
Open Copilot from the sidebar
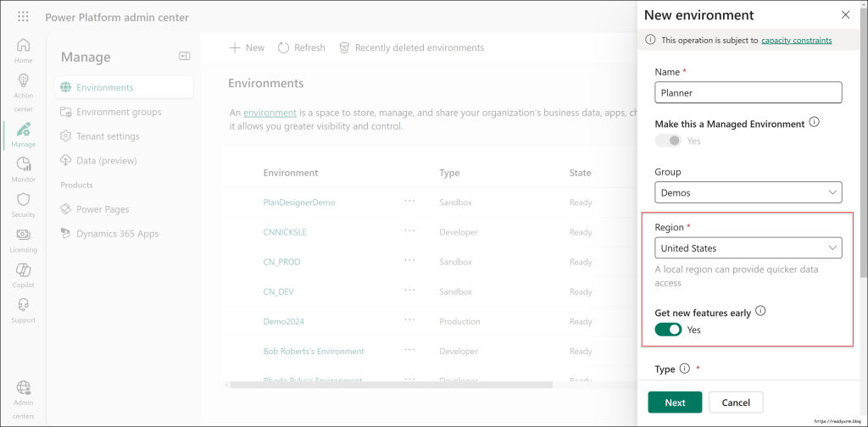click(23, 274)
